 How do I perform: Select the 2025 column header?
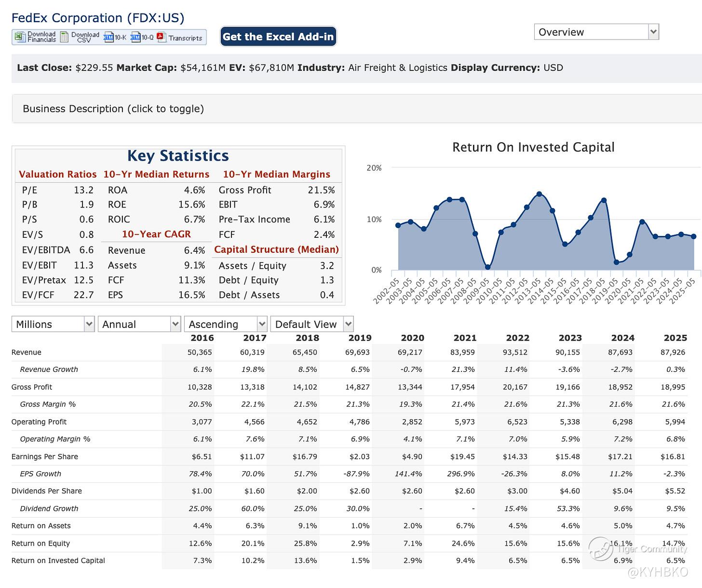tap(675, 338)
